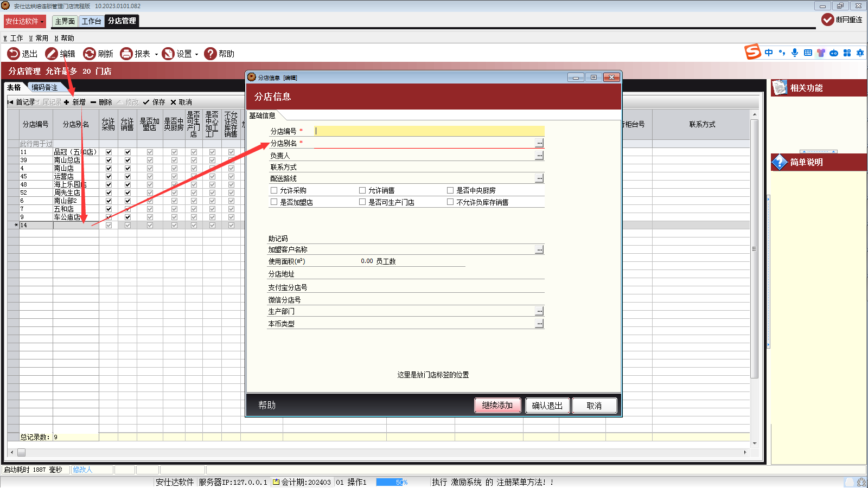Image resolution: width=868 pixels, height=488 pixels.
Task: Click the 保存 checkmark icon in the record bar
Action: (146, 102)
